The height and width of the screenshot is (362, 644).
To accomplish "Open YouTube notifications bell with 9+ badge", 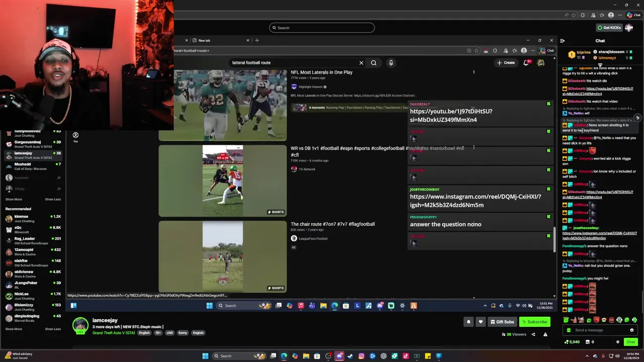I will (526, 63).
